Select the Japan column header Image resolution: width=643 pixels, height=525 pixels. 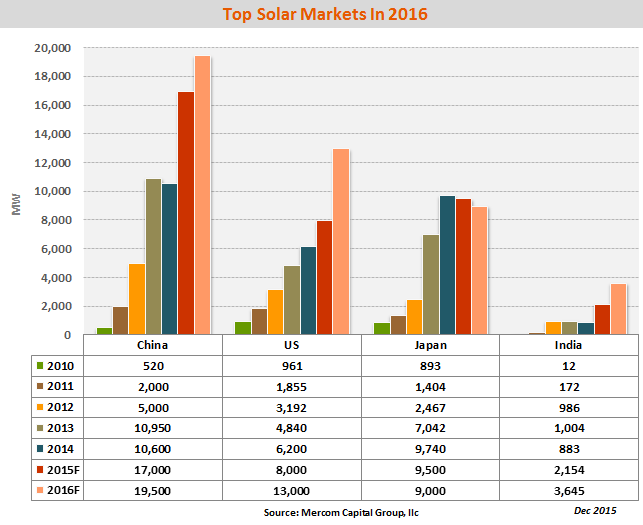430,345
